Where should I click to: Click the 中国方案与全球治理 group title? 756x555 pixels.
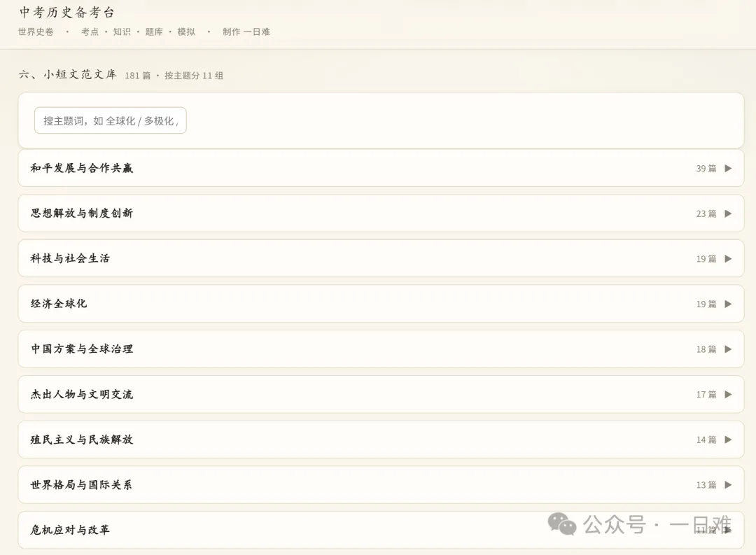pos(81,349)
